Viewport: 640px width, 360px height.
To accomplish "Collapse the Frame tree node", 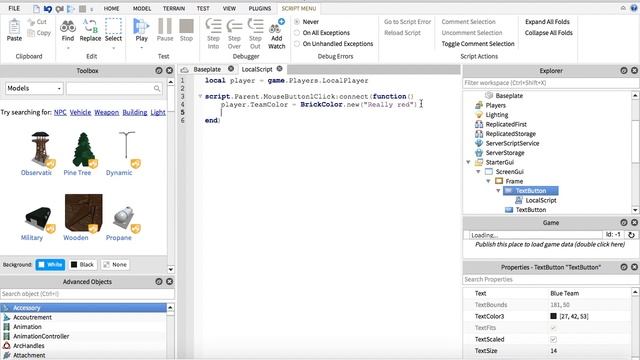I will coord(488,181).
